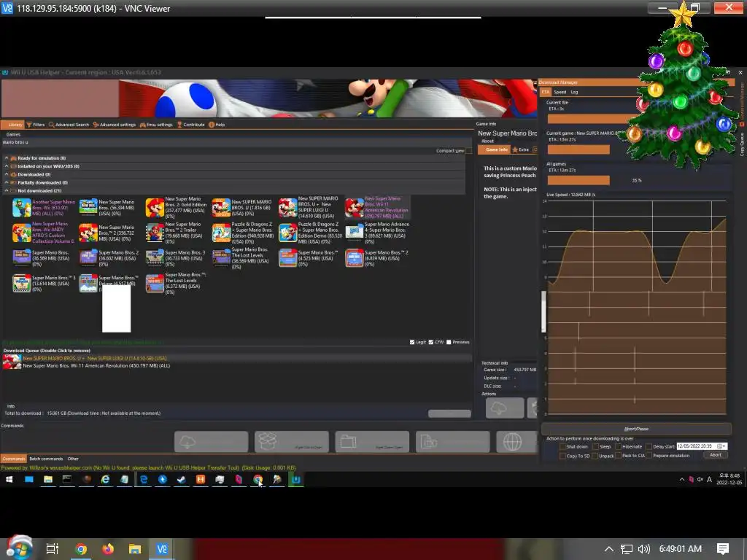
Task: Select 'Super Mario Bros. The Lost Levels (36.569 MB)' icon
Action: [221, 258]
